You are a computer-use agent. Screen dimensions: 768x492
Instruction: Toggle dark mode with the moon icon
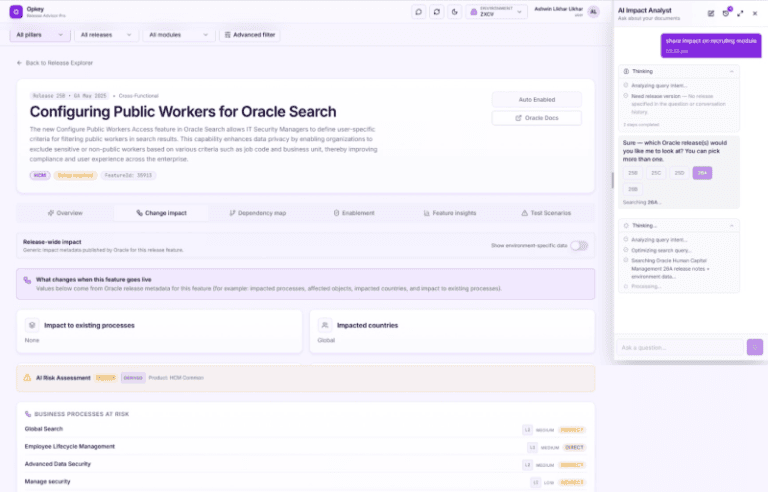tap(455, 12)
